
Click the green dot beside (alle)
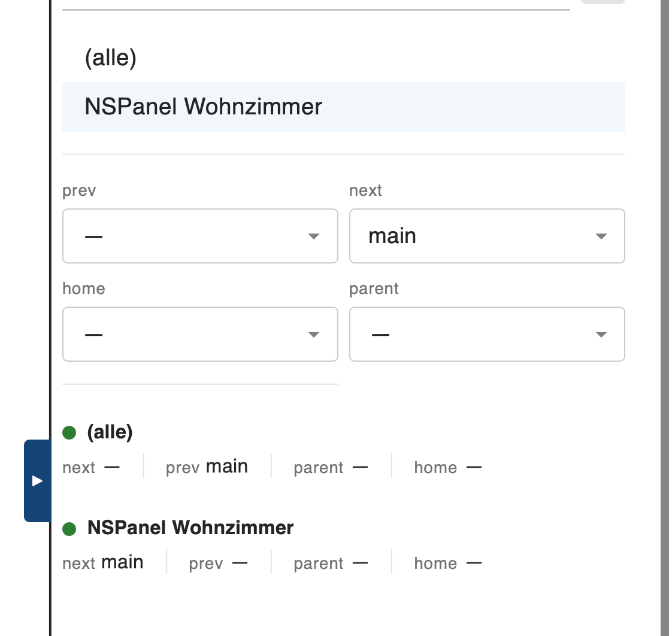[69, 432]
